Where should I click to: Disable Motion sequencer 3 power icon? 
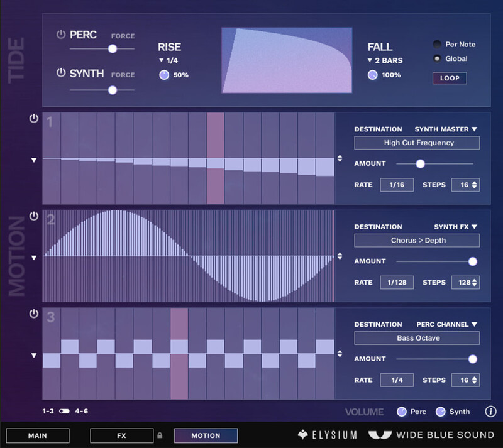34,314
